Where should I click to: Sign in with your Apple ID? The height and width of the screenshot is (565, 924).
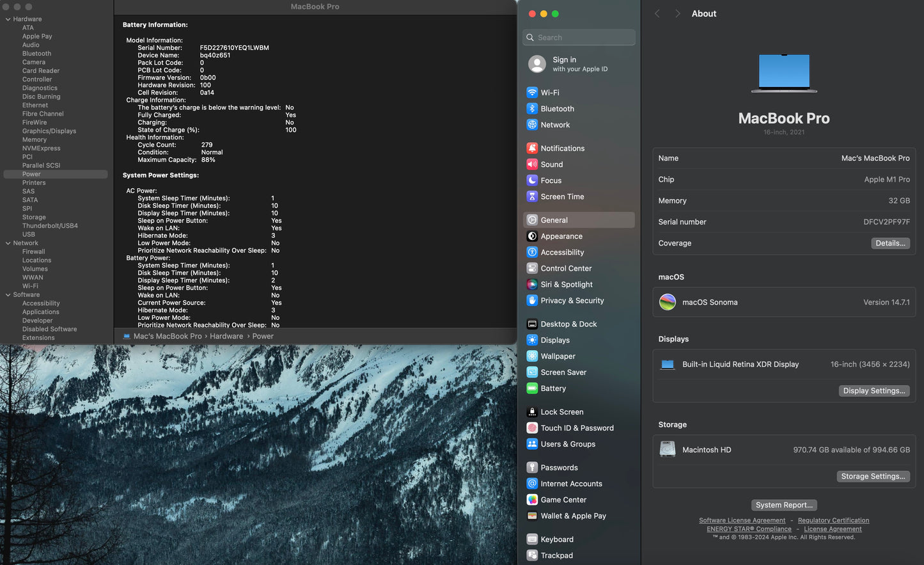click(x=579, y=64)
